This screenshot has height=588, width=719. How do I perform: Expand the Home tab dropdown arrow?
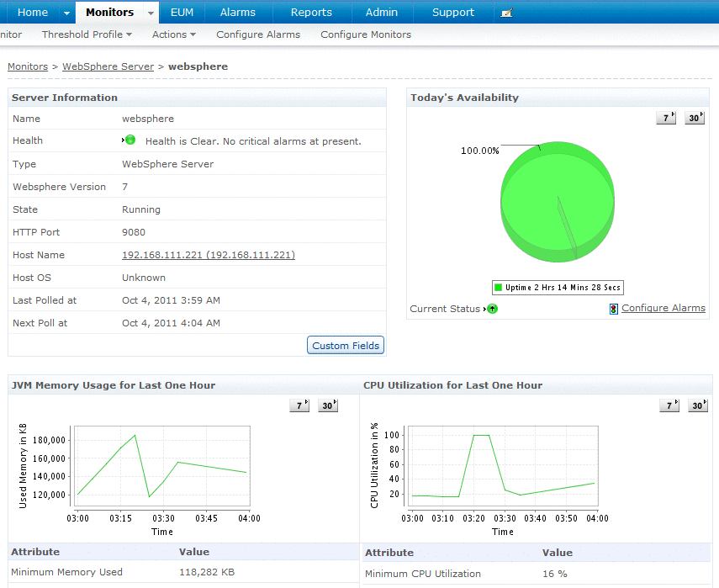(66, 13)
